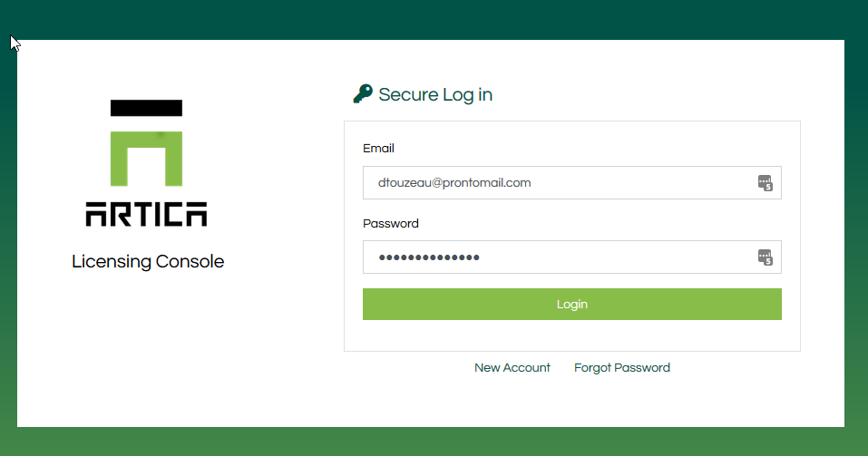Click the Password field label
Image resolution: width=868 pixels, height=456 pixels.
[391, 224]
